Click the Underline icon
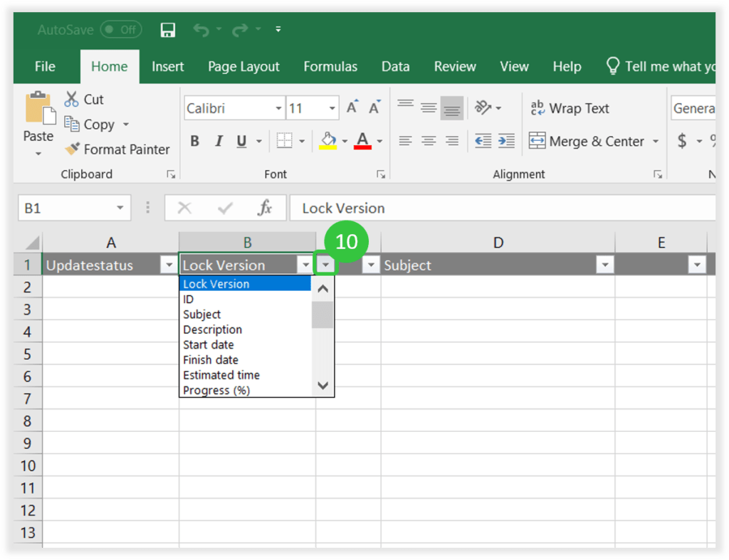 tap(242, 141)
